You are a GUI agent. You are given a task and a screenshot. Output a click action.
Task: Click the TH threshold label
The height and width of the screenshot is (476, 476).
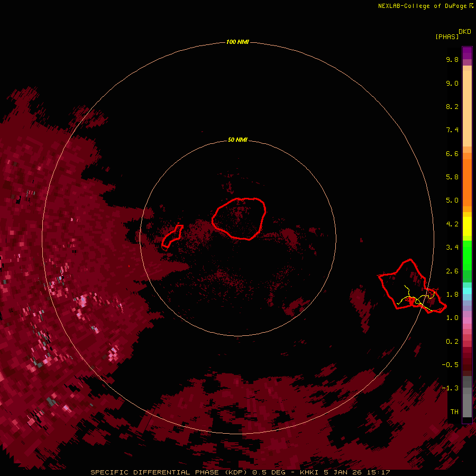point(454,412)
